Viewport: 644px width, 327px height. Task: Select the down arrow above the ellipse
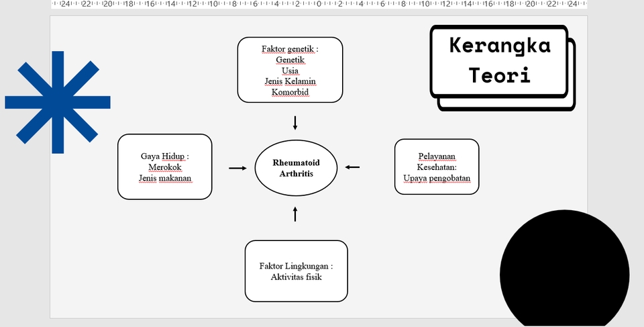click(x=295, y=123)
